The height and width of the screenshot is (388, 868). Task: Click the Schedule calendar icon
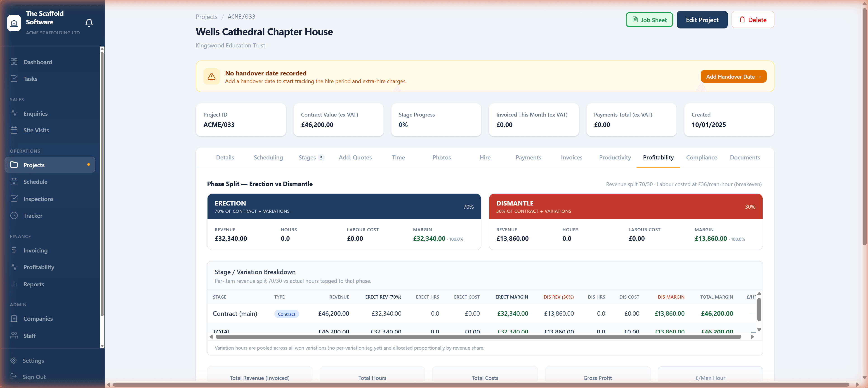click(x=14, y=182)
